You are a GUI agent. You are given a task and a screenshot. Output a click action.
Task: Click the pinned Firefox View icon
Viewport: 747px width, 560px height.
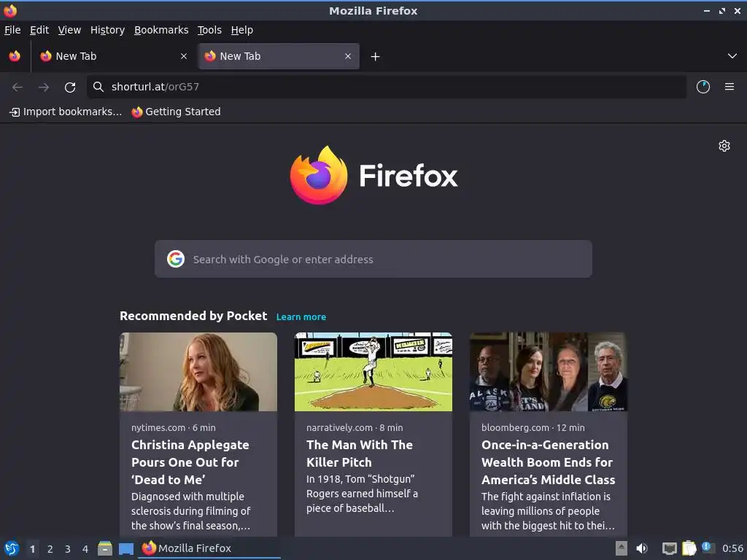15,56
